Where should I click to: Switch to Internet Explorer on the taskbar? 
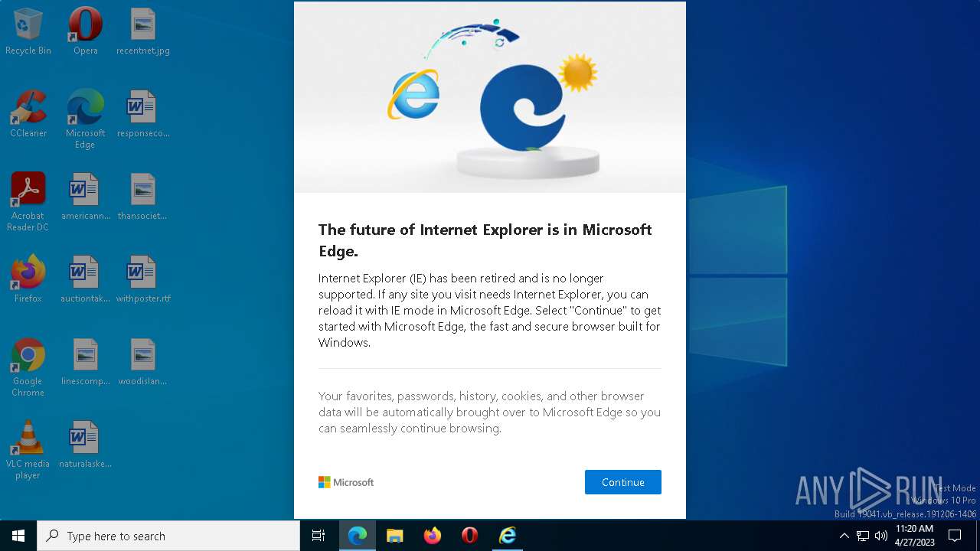pos(508,536)
